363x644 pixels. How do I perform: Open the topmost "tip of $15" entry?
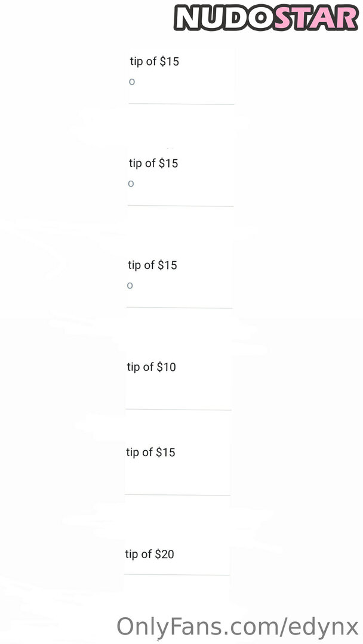154,61
